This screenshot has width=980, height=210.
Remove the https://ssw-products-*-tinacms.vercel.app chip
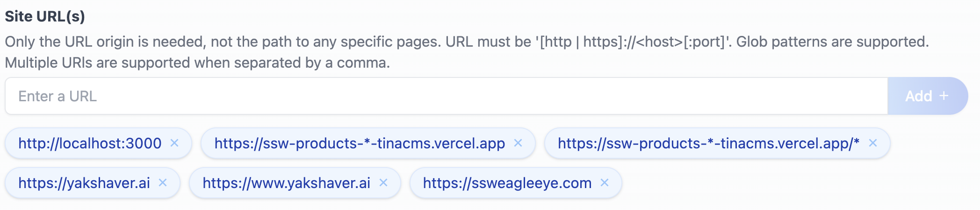pos(518,143)
